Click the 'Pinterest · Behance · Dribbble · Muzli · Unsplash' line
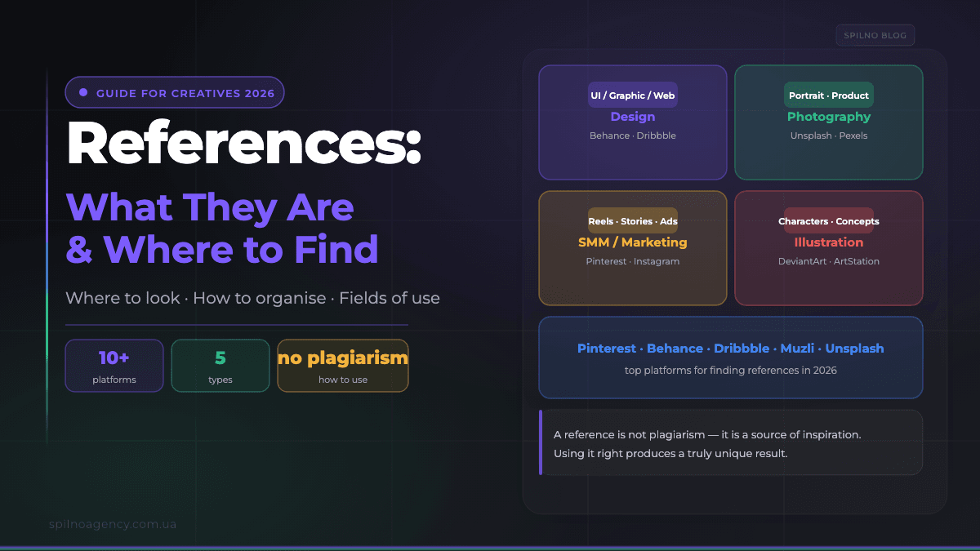Viewport: 980px width, 551px height. point(731,349)
